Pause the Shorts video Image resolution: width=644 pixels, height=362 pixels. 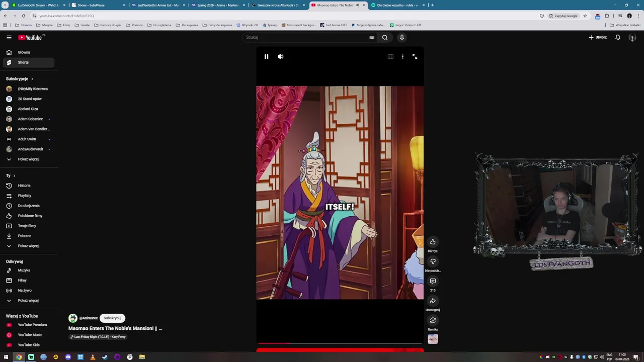[x=266, y=57]
